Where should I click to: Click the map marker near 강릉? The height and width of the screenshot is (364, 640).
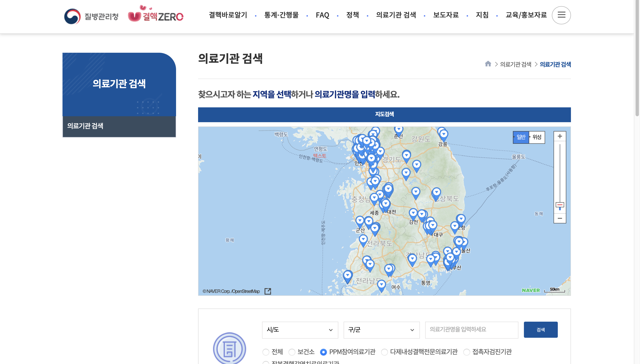443,134
